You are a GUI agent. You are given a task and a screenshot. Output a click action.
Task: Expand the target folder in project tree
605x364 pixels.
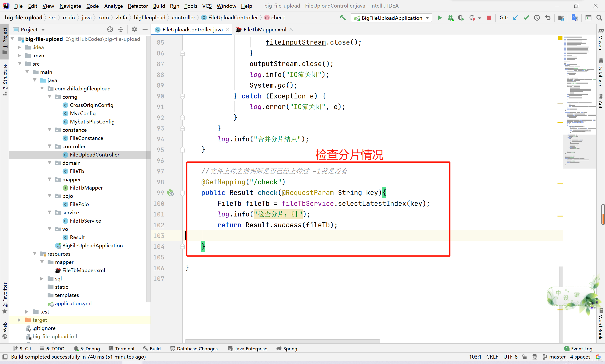(19, 320)
